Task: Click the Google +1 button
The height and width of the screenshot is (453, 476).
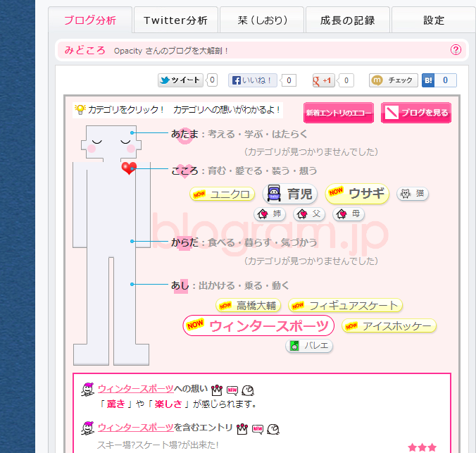Action: (323, 80)
